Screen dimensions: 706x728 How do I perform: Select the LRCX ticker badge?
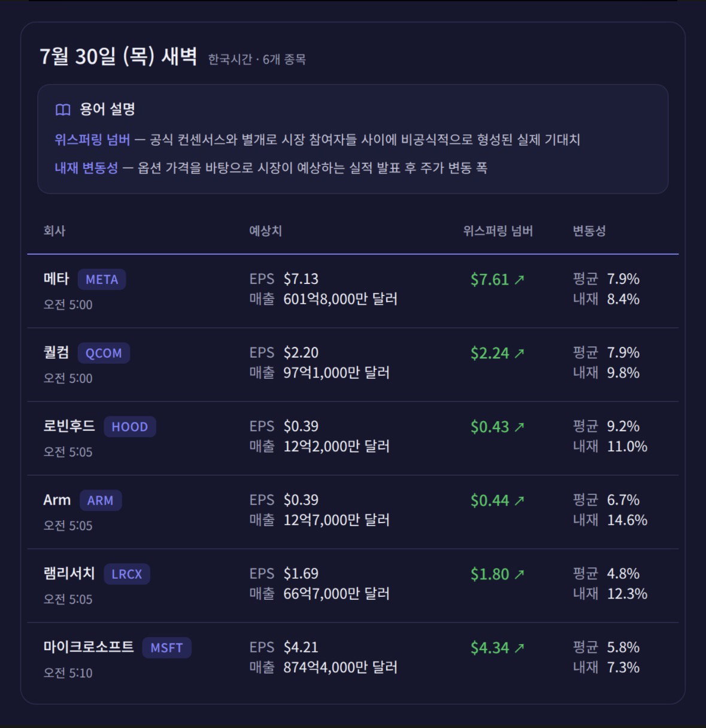pyautogui.click(x=127, y=575)
